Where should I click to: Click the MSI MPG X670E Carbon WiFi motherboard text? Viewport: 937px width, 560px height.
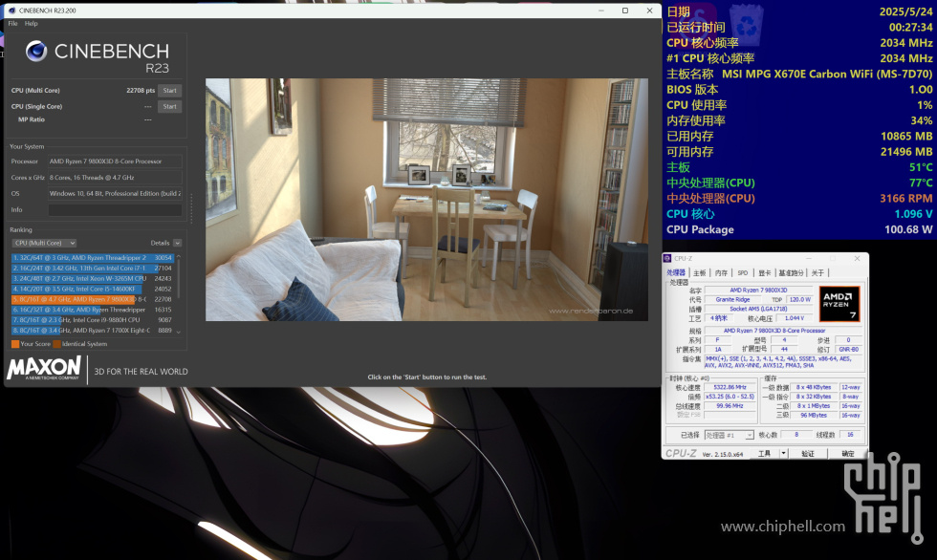[x=827, y=74]
